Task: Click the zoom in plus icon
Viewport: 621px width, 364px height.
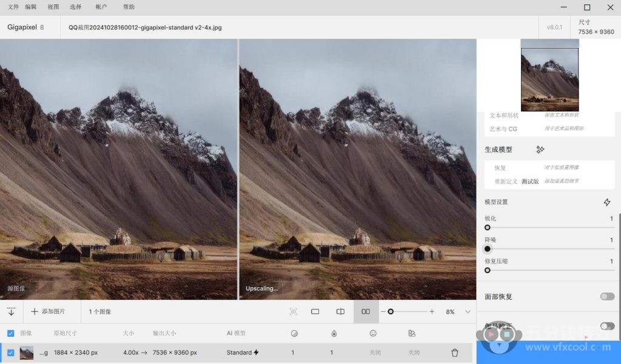Action: pyautogui.click(x=432, y=311)
